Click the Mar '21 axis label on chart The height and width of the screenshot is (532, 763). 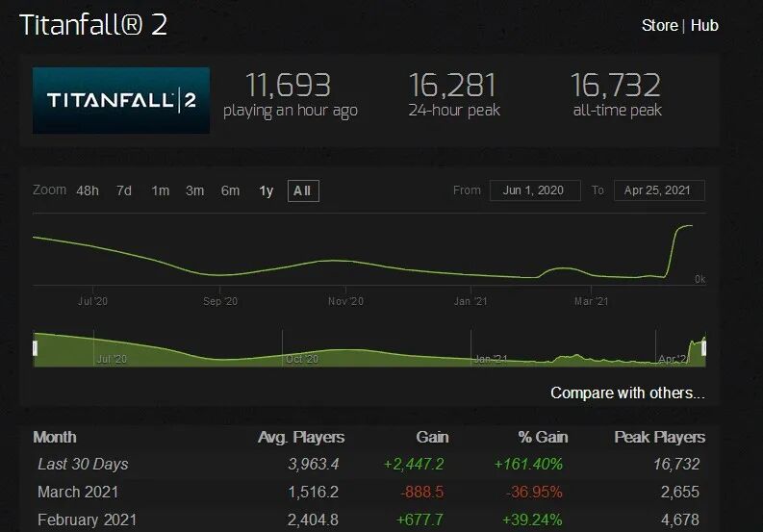pyautogui.click(x=591, y=301)
